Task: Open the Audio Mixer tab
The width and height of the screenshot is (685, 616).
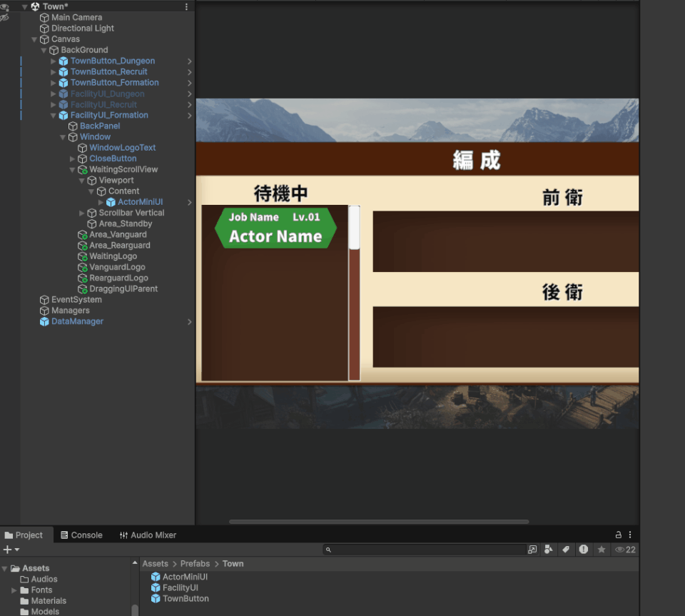Action: 148,535
